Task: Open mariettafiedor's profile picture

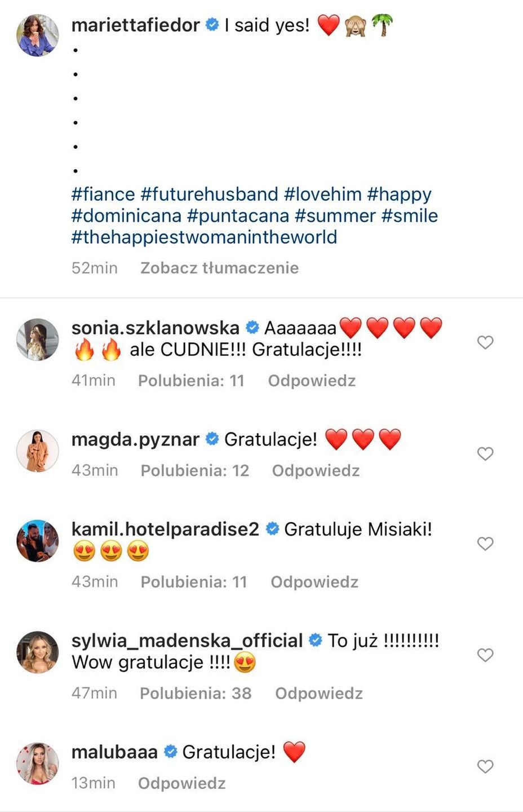Action: [38, 36]
